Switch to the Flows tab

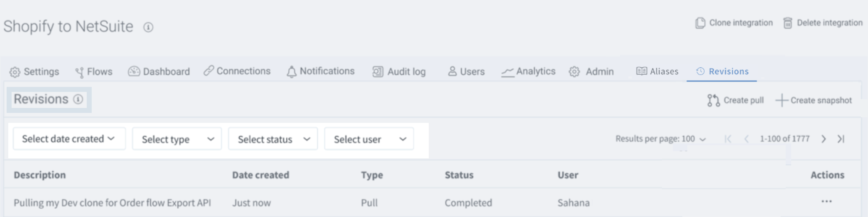click(94, 72)
